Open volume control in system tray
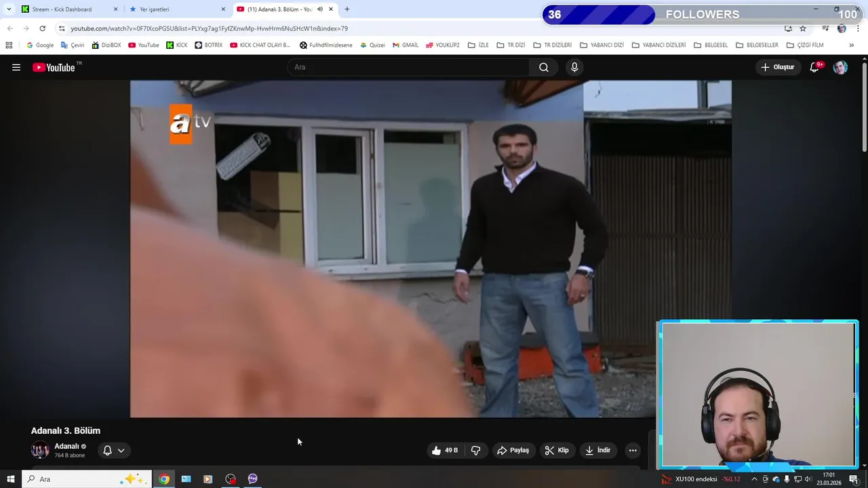The image size is (868, 488). point(808,479)
